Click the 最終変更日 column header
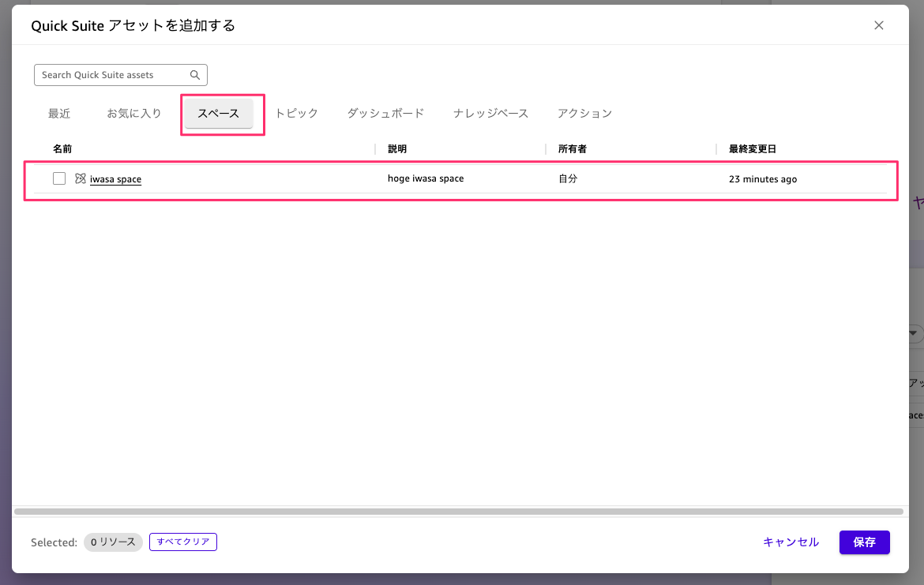Screen dimensions: 924x585 pos(753,148)
